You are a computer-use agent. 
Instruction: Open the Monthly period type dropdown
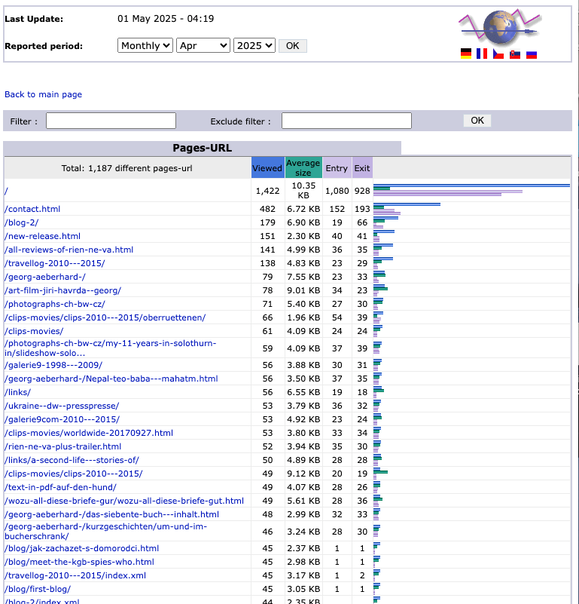tap(145, 45)
